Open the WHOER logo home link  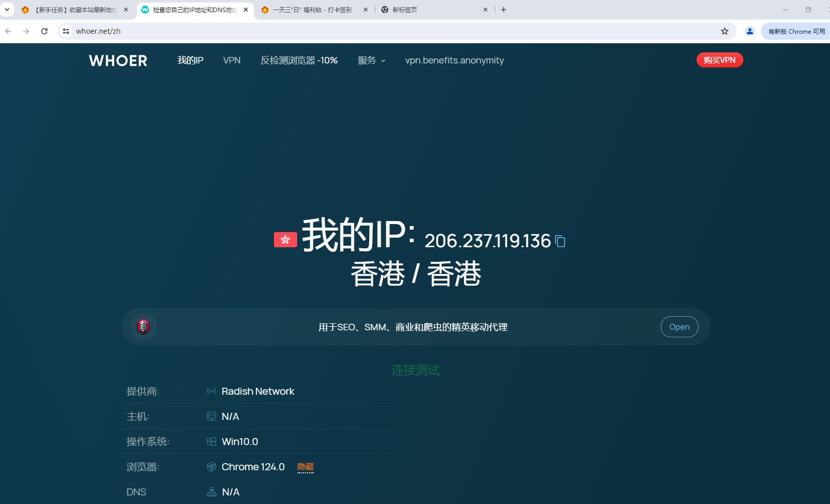click(118, 60)
